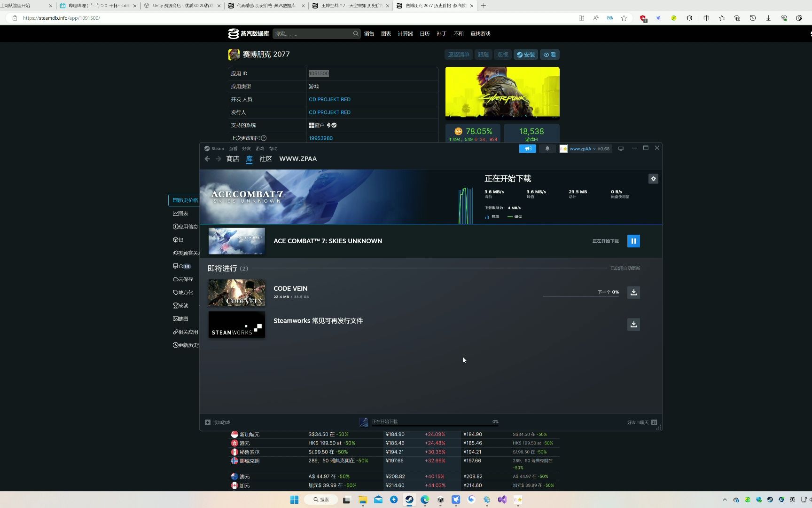The height and width of the screenshot is (508, 812).
Task: Open browser history clock icon
Action: click(753, 18)
